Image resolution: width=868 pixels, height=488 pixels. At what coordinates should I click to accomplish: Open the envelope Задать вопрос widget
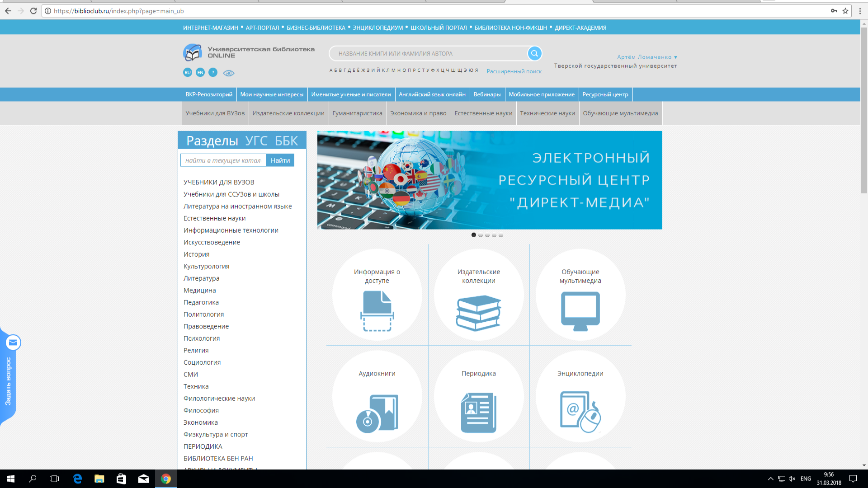(13, 343)
